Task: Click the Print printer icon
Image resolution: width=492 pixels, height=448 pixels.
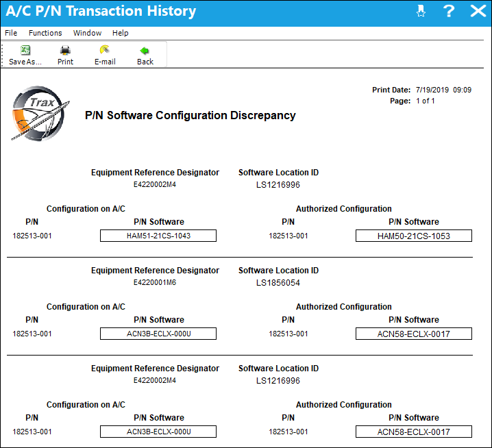Action: (x=65, y=50)
